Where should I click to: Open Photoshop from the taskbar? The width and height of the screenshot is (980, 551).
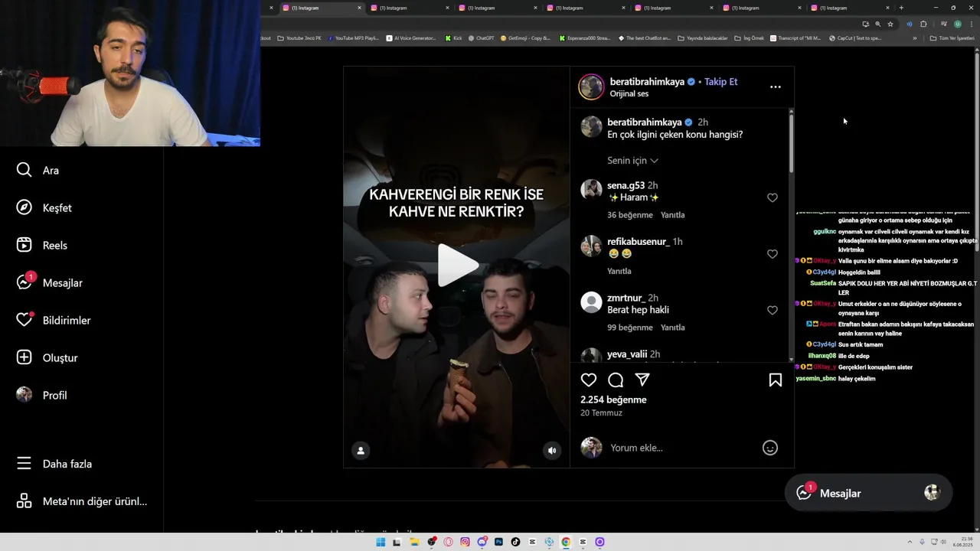498,542
